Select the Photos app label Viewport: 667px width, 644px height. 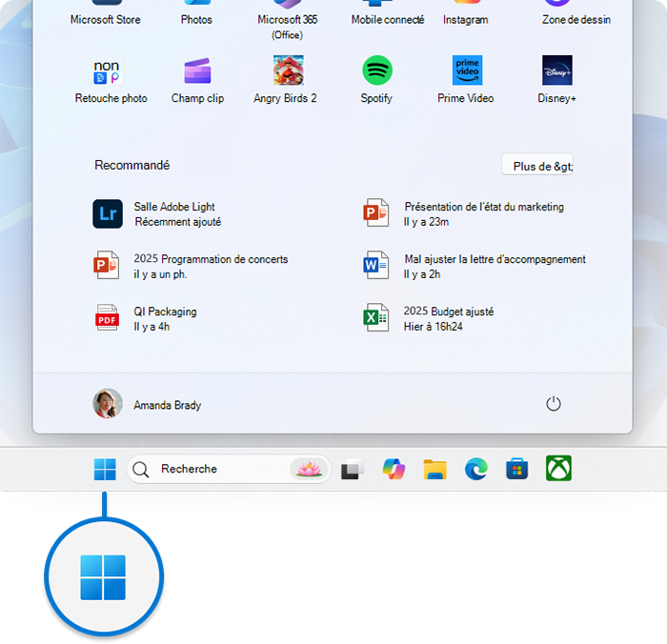coord(196,20)
